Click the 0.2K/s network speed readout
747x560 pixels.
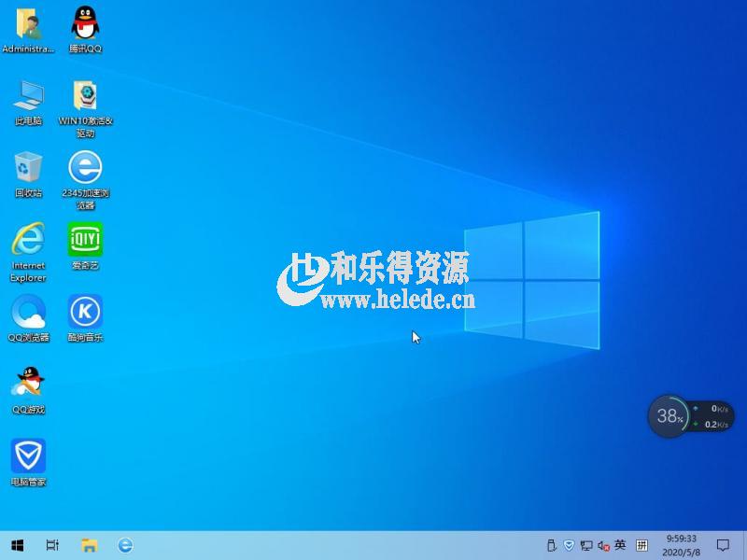pos(716,425)
